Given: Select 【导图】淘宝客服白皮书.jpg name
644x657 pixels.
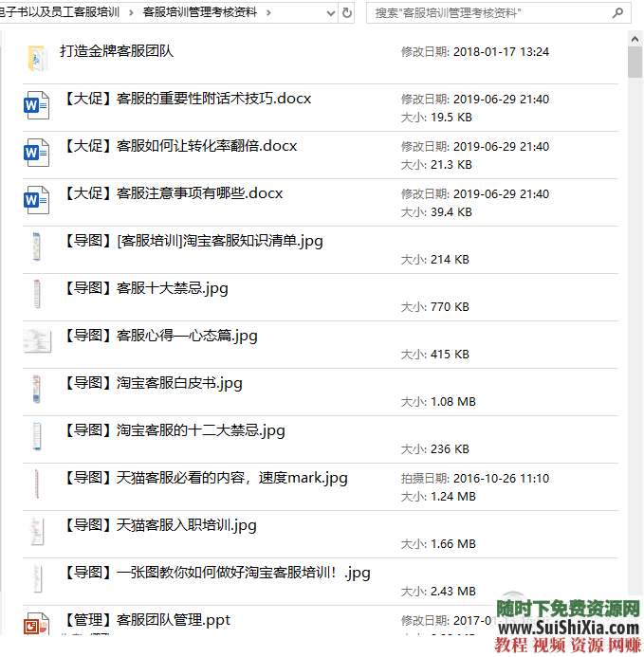Looking at the screenshot, I should coord(153,383).
